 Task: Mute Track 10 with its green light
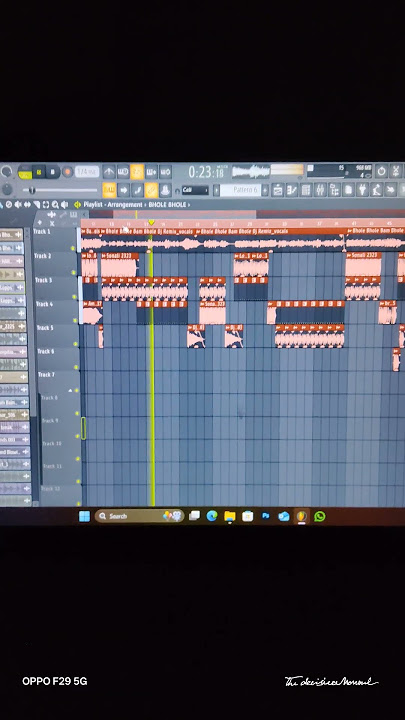coord(78,459)
